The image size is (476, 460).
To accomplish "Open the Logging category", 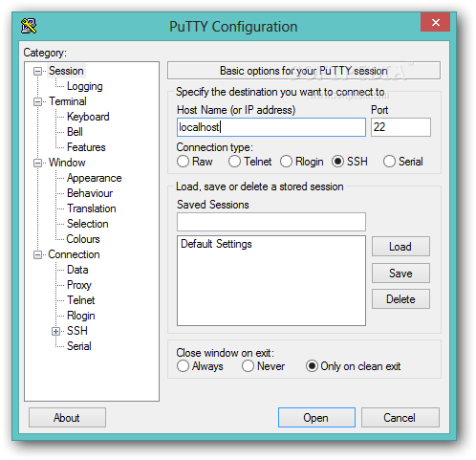I will point(85,86).
